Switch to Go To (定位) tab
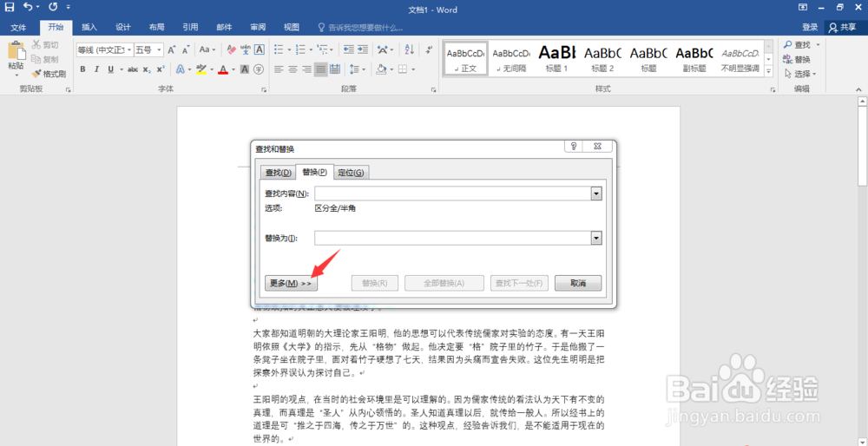This screenshot has height=446, width=868. (351, 173)
